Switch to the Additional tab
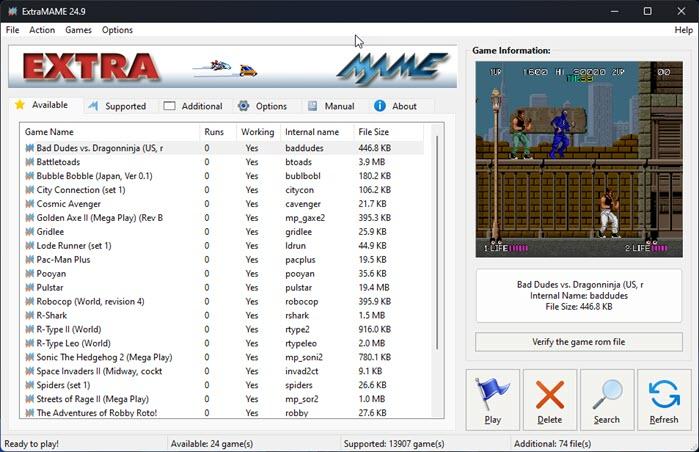This screenshot has height=452, width=699. 193,106
